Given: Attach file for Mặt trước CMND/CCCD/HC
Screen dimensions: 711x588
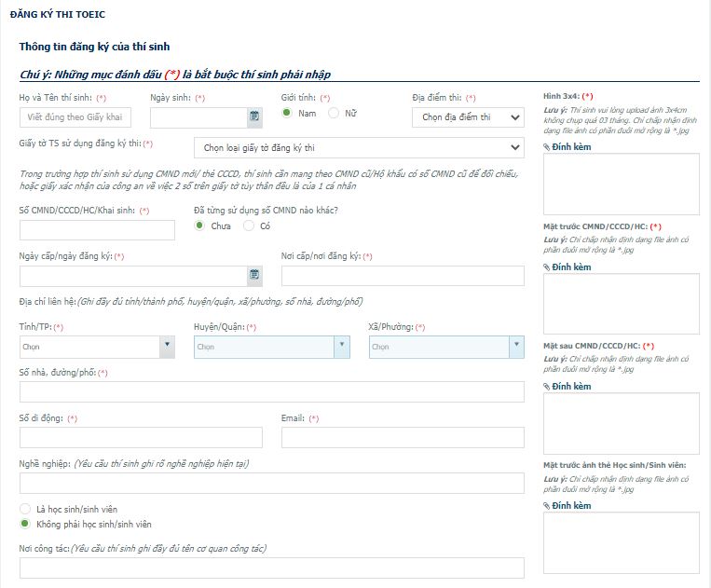Looking at the screenshot, I should (567, 267).
